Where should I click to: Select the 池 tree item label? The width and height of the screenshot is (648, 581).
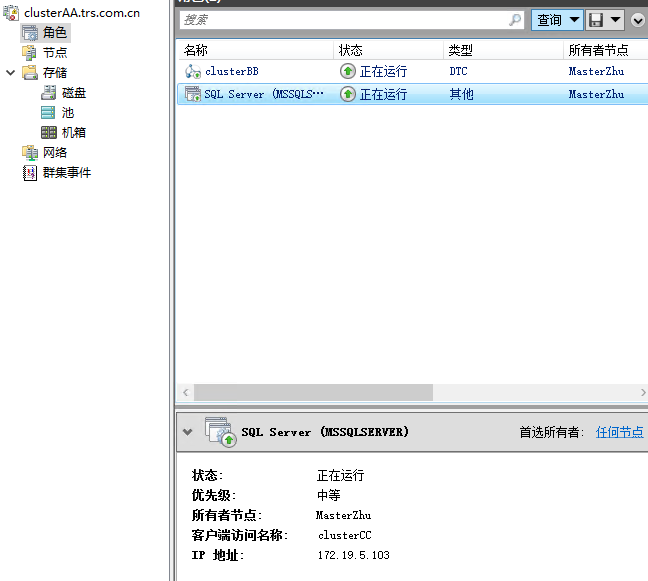(68, 112)
